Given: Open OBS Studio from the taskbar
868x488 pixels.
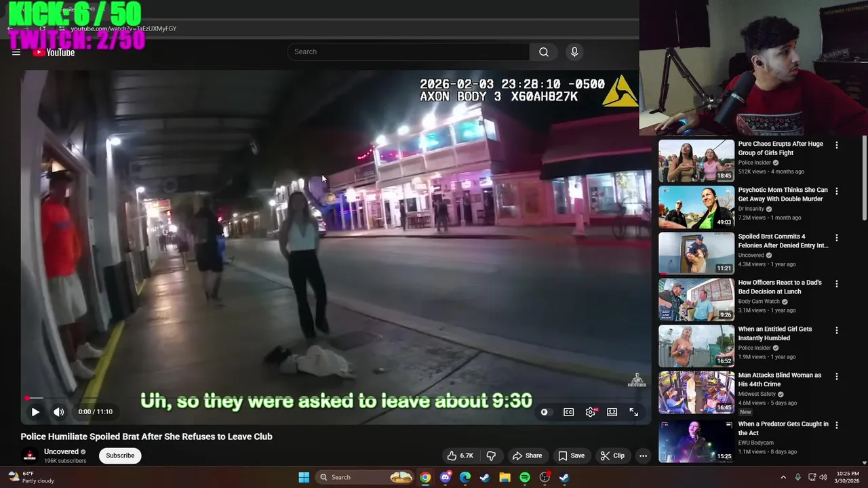Looking at the screenshot, I should (545, 477).
